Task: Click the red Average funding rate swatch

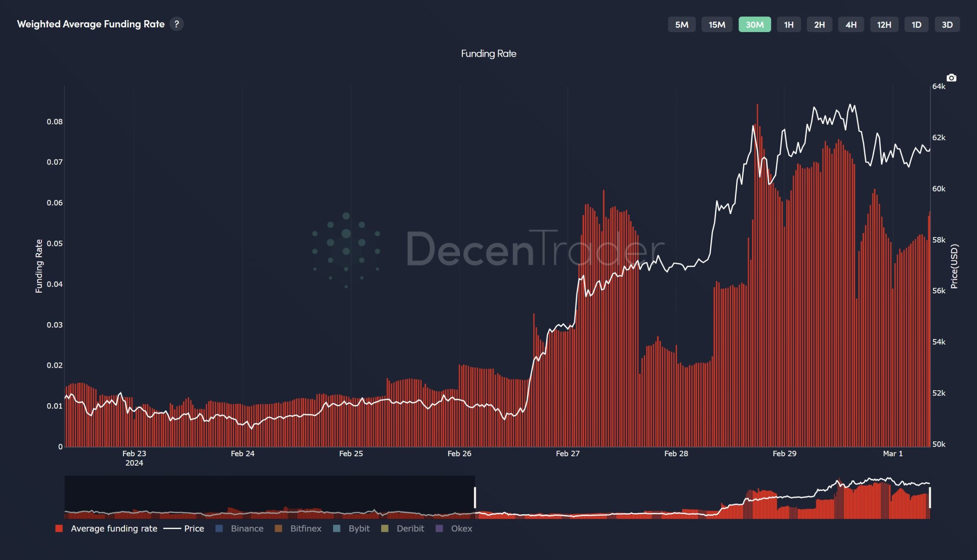Action: click(x=59, y=528)
